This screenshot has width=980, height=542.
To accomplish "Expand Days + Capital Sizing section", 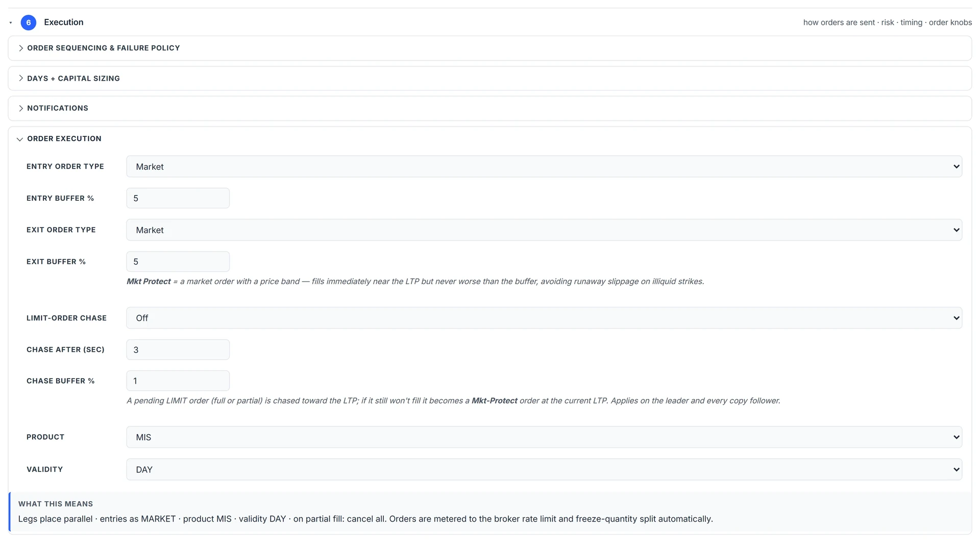I will point(489,78).
